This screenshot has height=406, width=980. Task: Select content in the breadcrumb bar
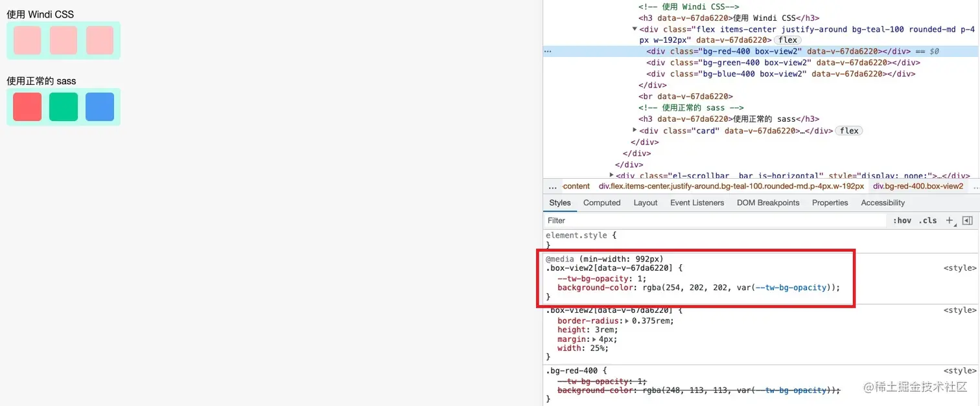[x=576, y=186]
